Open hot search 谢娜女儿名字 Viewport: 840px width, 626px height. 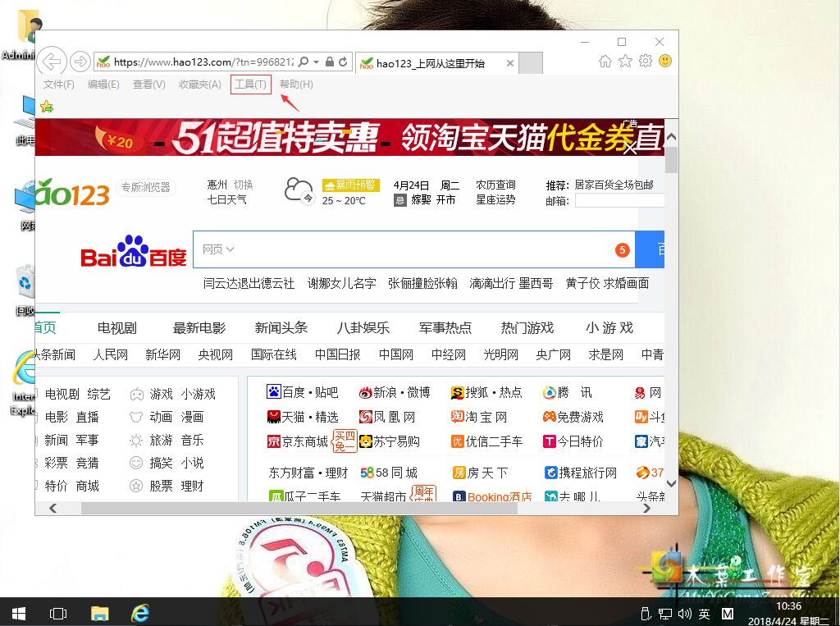coord(341,283)
